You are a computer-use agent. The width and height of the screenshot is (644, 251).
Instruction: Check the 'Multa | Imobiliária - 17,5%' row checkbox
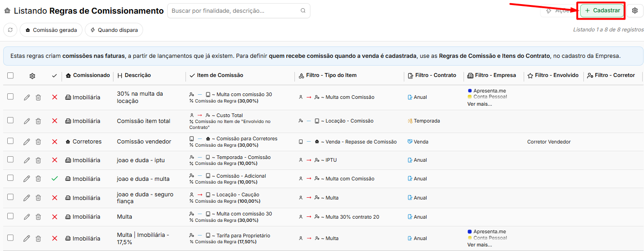[10, 238]
